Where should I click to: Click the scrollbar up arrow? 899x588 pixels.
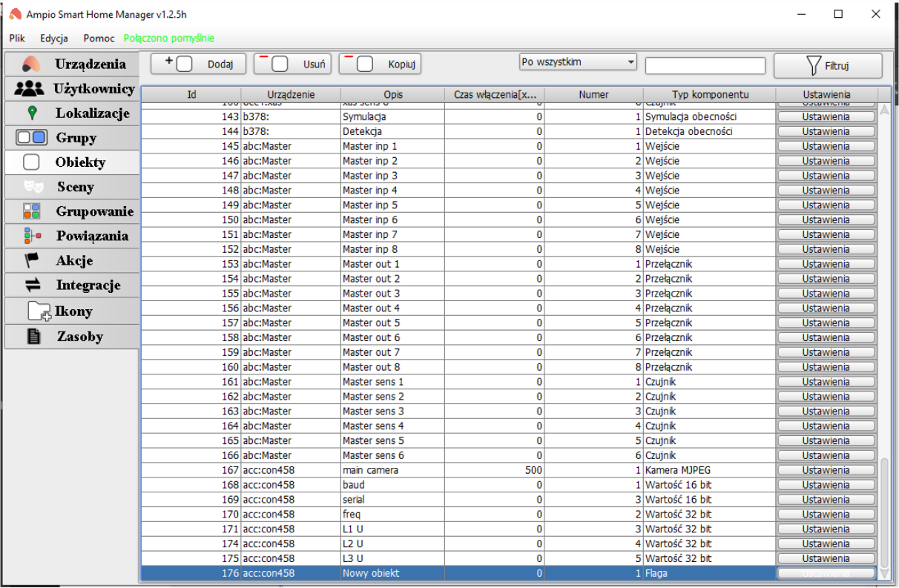tap(883, 110)
